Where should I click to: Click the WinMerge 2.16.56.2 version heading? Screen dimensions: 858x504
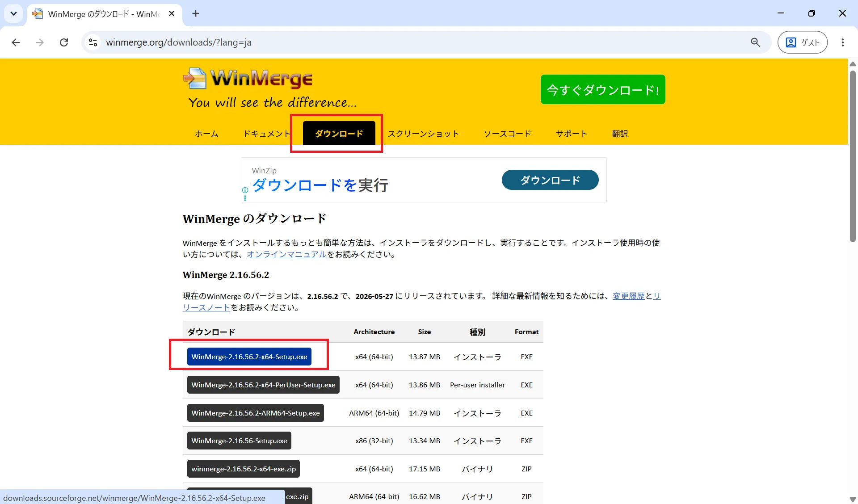click(226, 275)
